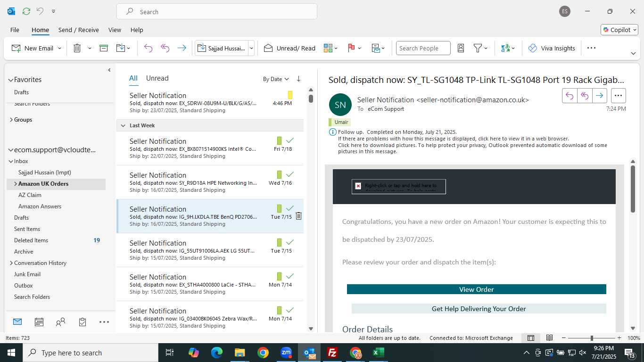Toggle completed flag on SY_R9D18A HPE message
This screenshot has height=362, width=644.
(290, 174)
